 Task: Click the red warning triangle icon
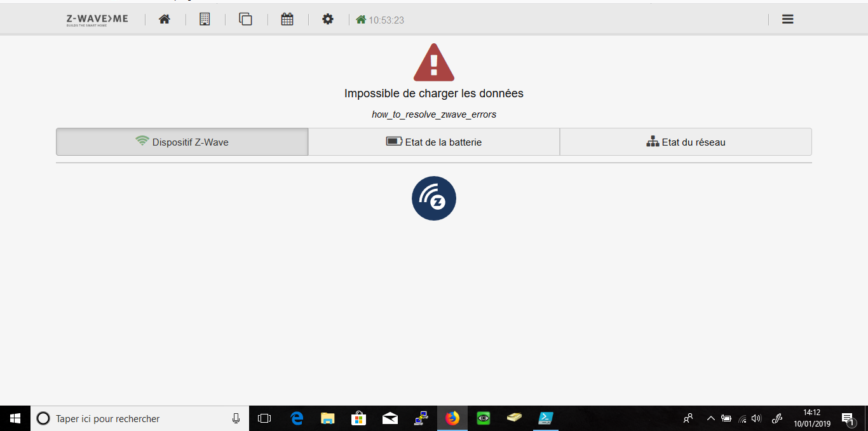[x=434, y=62]
